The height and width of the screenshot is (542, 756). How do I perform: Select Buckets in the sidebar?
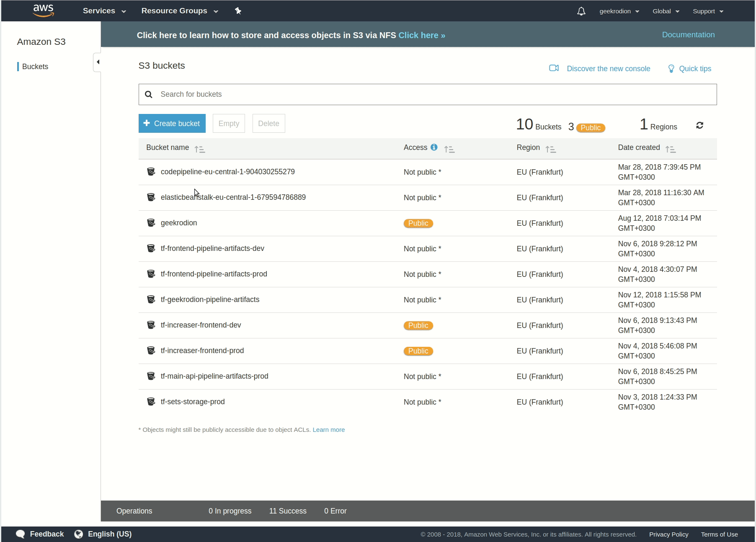35,67
